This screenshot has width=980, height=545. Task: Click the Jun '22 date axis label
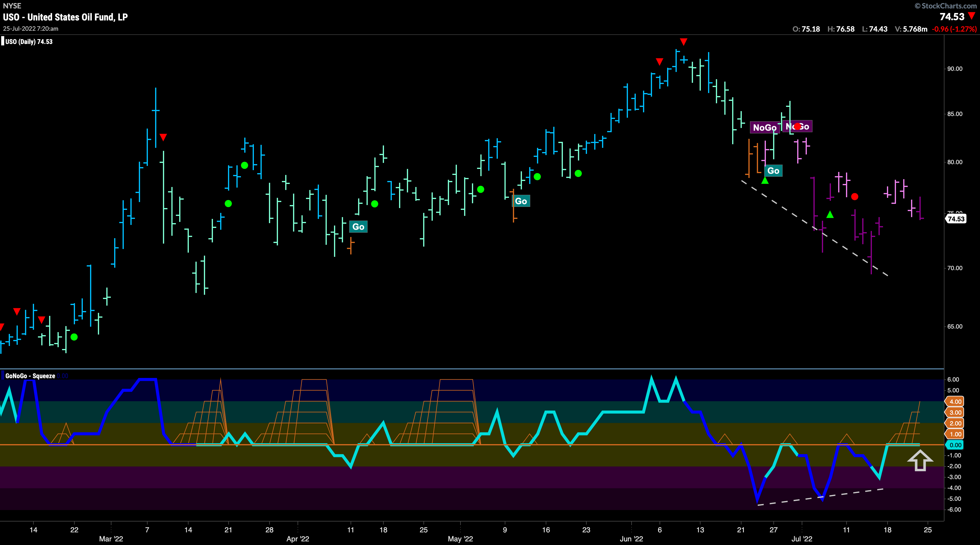631,539
